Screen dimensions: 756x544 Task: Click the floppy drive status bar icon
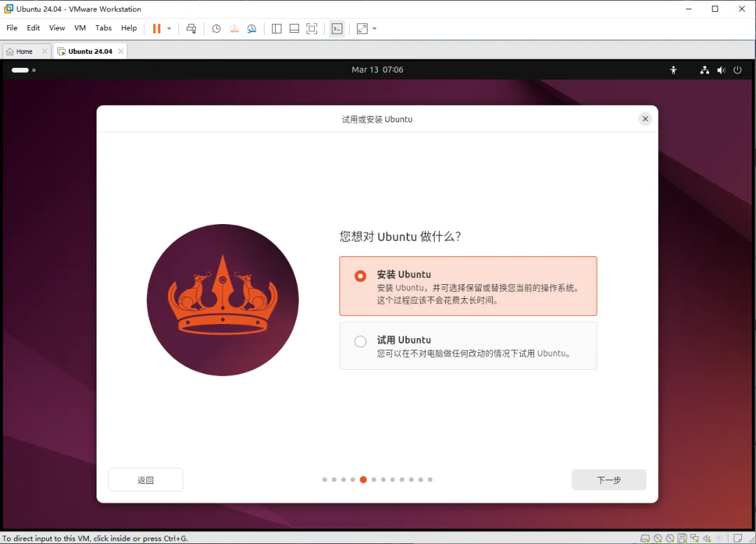pyautogui.click(x=682, y=538)
